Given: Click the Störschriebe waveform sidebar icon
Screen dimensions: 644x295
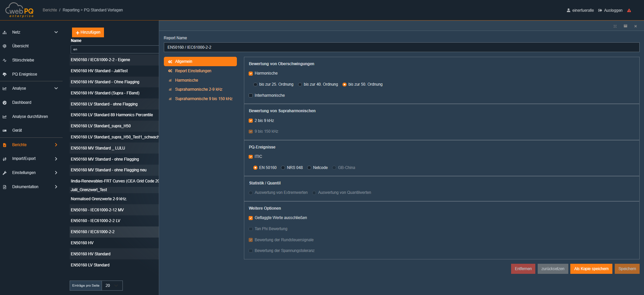Looking at the screenshot, I should pyautogui.click(x=5, y=60).
